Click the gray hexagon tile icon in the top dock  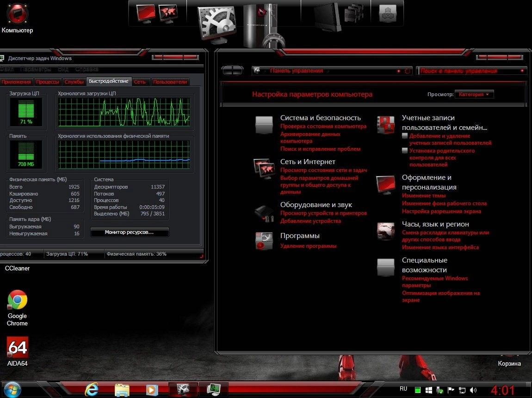388,13
